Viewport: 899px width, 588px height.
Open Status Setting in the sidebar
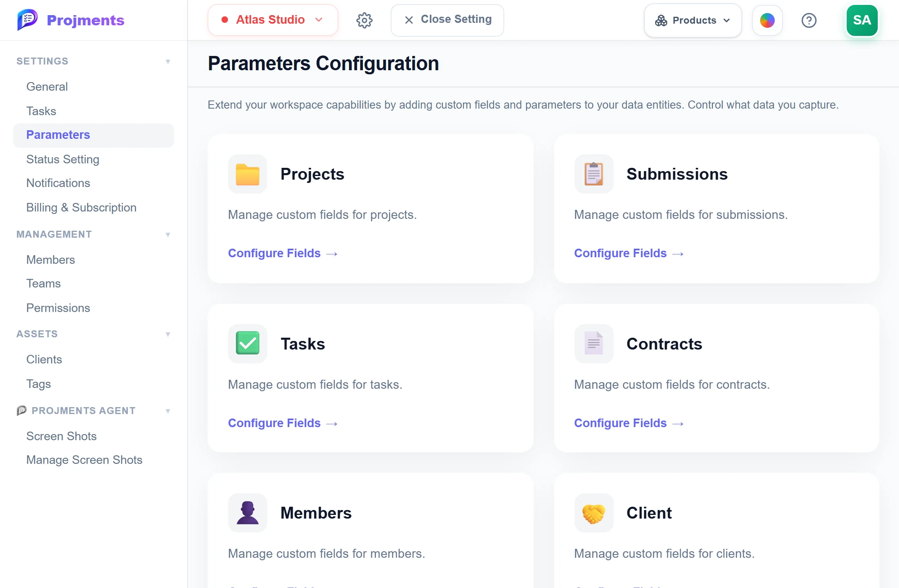click(x=63, y=159)
